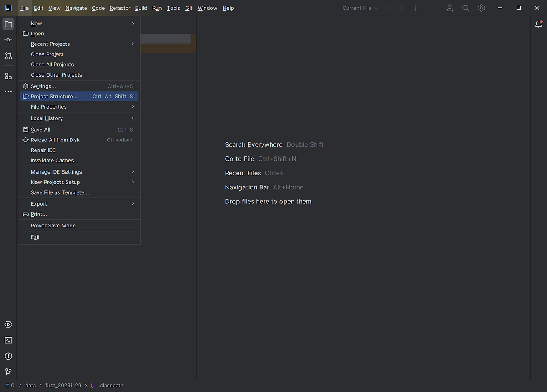Open the Current File run configuration dropdown
Image resolution: width=547 pixels, height=392 pixels.
(359, 8)
